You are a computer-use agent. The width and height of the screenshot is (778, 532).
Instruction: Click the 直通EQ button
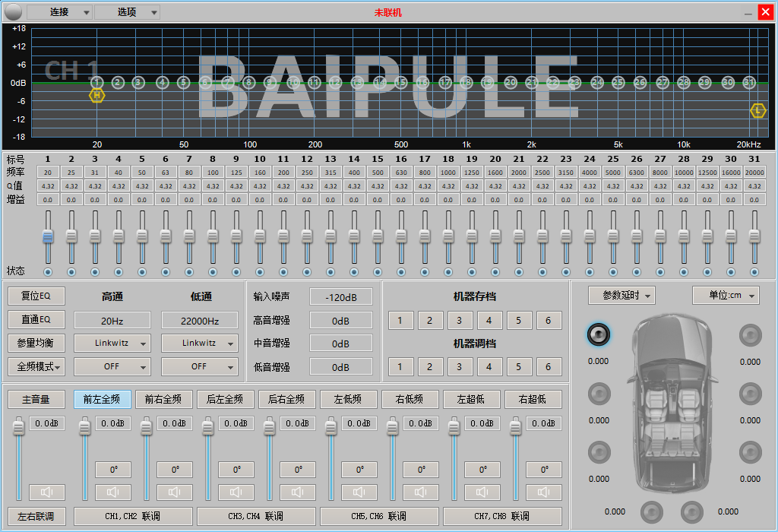(36, 320)
